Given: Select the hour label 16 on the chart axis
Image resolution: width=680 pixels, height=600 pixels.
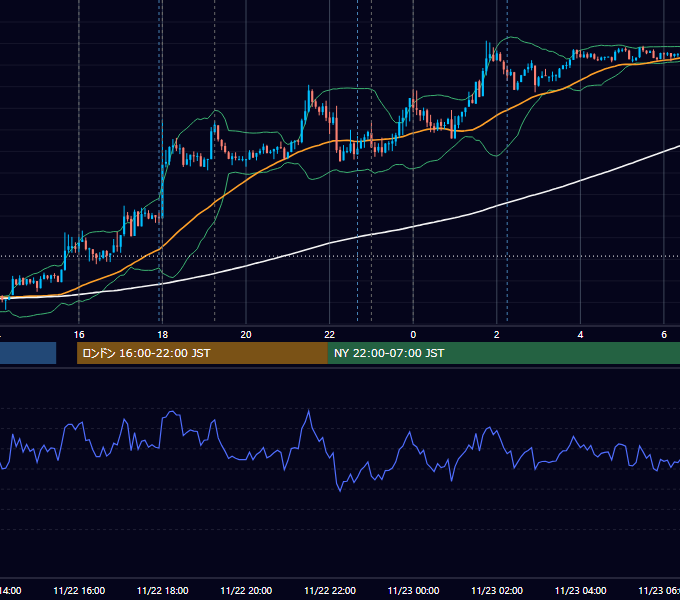Looking at the screenshot, I should click(x=79, y=335).
